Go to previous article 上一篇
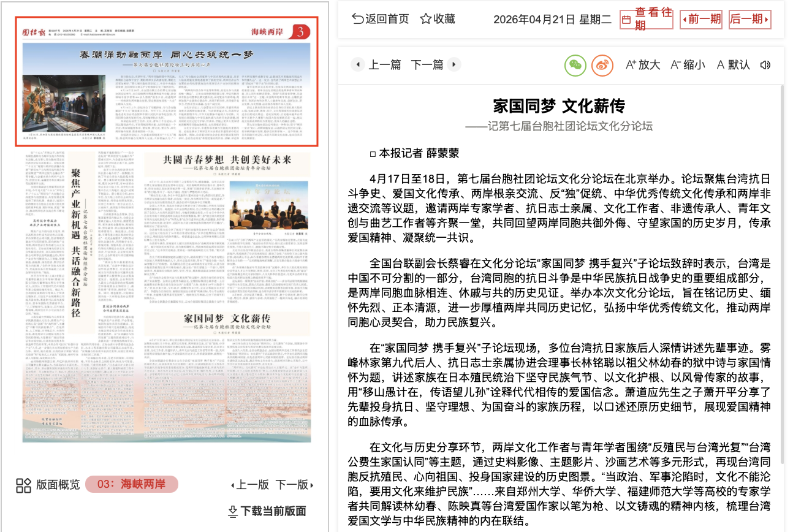Viewport: 793px width, 532px height. click(376, 65)
